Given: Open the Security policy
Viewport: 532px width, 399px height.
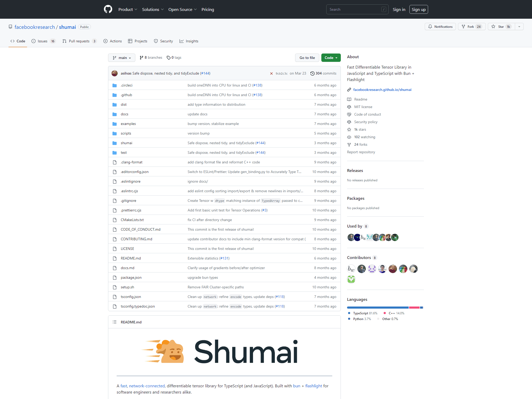Looking at the screenshot, I should (366, 122).
